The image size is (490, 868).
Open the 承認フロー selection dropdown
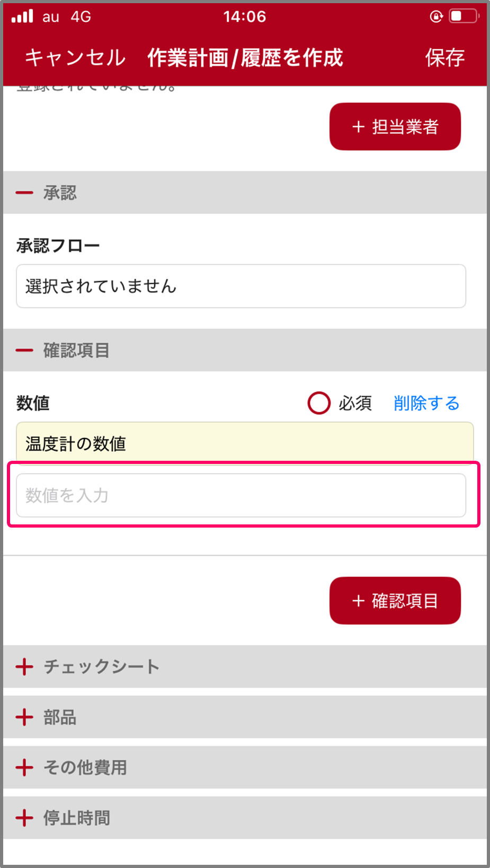pyautogui.click(x=241, y=286)
